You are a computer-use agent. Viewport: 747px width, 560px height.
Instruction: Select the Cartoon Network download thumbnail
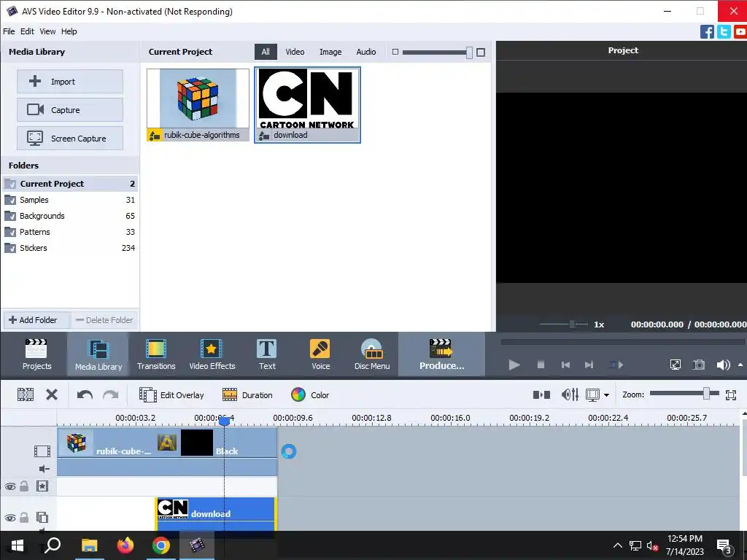(x=307, y=105)
